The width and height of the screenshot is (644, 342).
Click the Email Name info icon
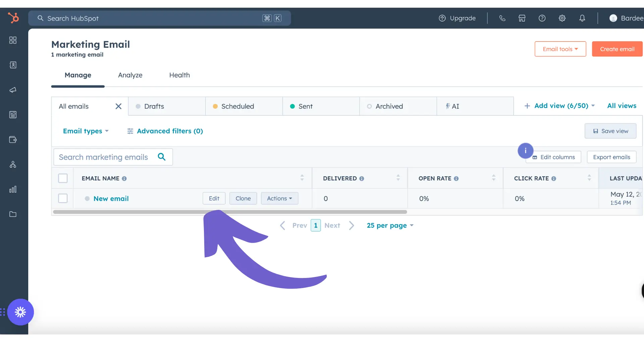pos(124,179)
